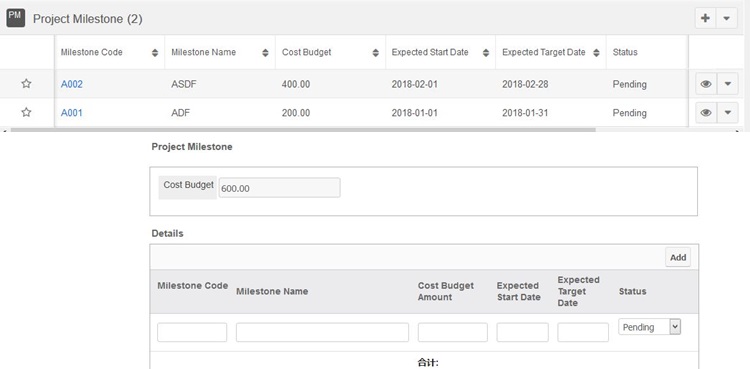Viewport: 750px width, 369px height.
Task: Click the Add button in Details
Action: (x=678, y=257)
